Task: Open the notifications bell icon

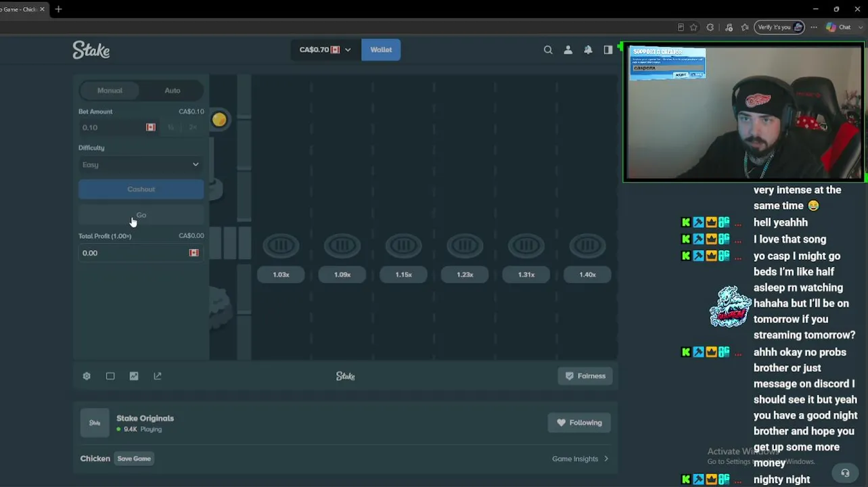Action: [588, 50]
